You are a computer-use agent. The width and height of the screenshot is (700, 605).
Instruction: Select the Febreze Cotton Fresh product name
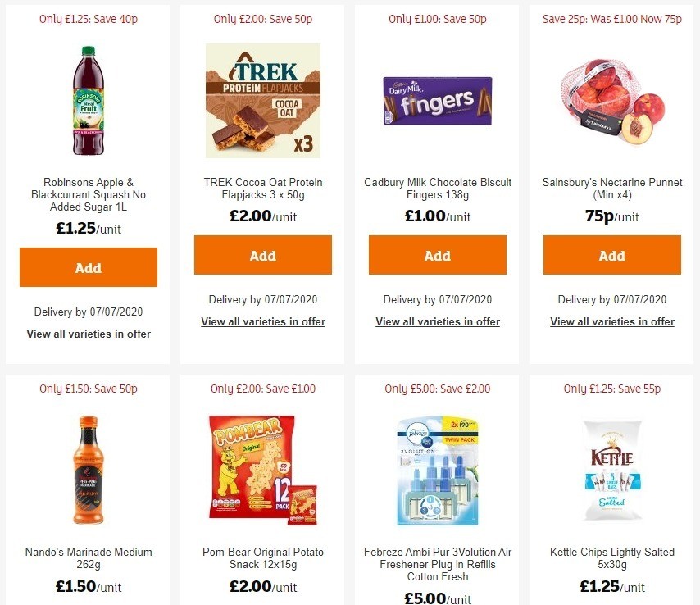click(437, 564)
